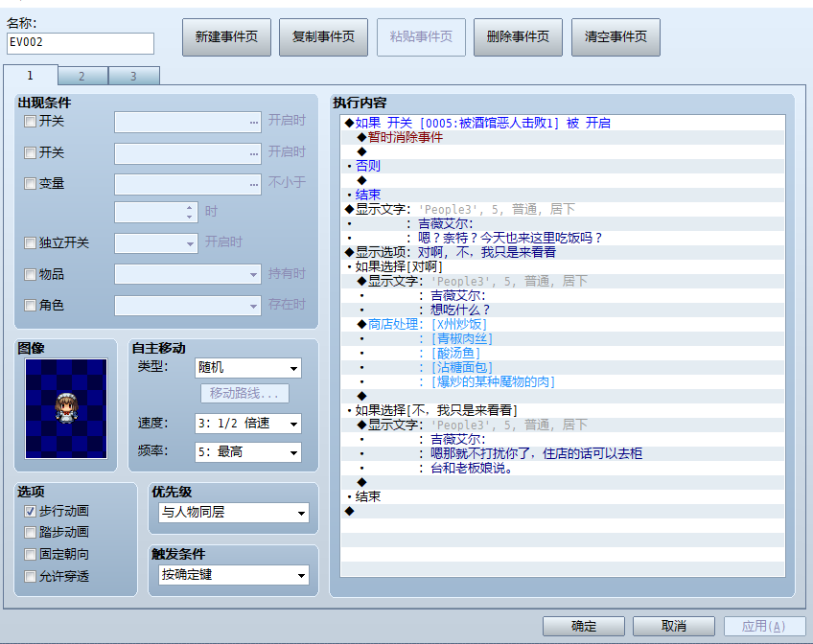Screen dimensions: 813x644
Task: Enable the 物品 condition checkbox
Action: pyautogui.click(x=30, y=274)
